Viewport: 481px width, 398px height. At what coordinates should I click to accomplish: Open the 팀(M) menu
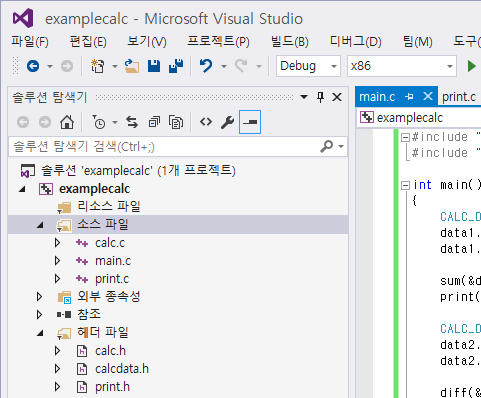click(418, 42)
